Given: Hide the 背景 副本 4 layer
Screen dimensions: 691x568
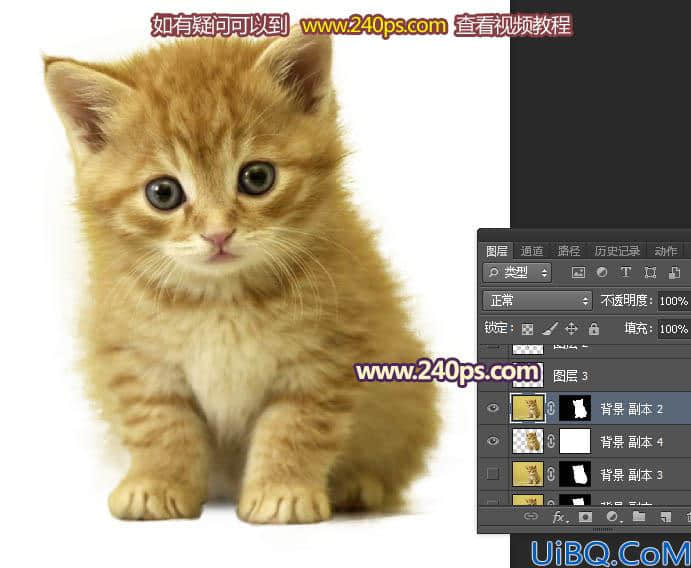Looking at the screenshot, I should (x=493, y=441).
